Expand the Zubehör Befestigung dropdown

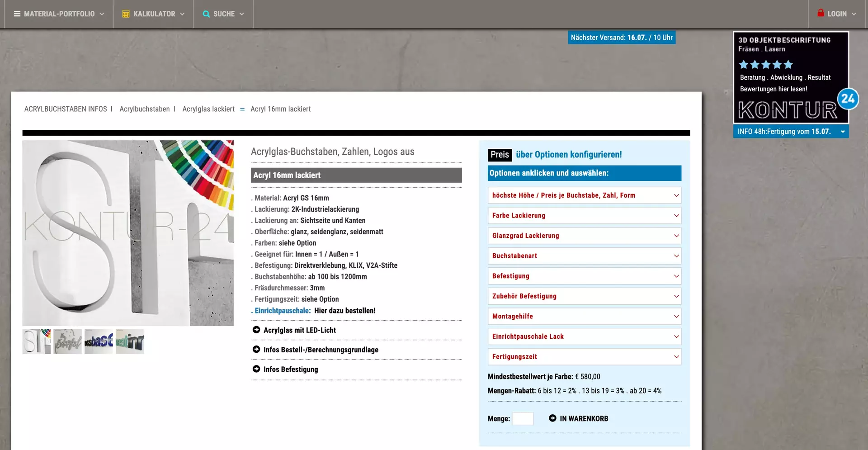[585, 296]
